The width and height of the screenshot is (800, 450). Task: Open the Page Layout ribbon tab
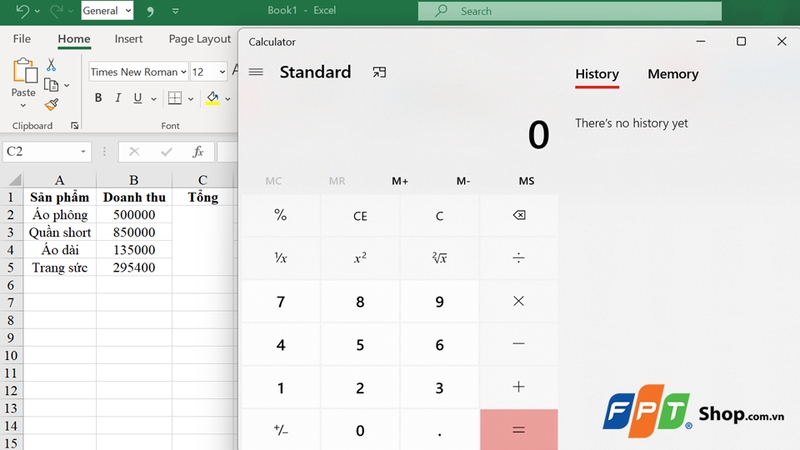199,39
